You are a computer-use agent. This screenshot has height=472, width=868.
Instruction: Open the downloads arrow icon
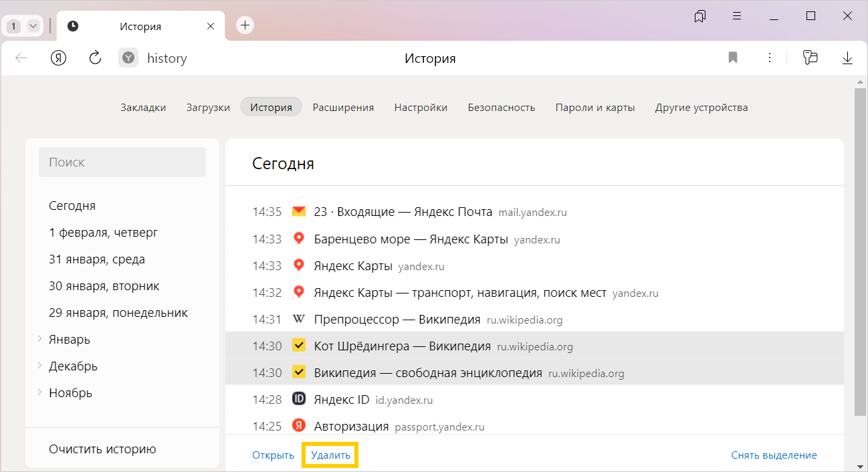tap(847, 58)
